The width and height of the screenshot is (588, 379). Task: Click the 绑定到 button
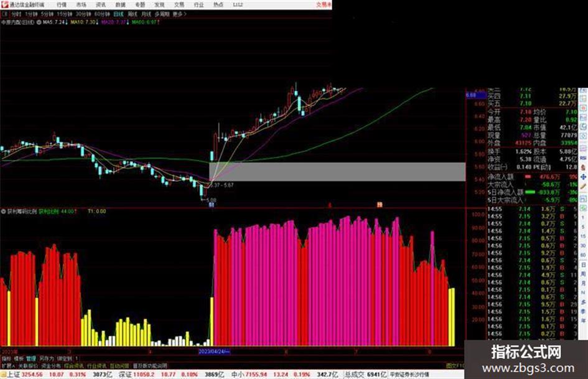(x=65, y=358)
